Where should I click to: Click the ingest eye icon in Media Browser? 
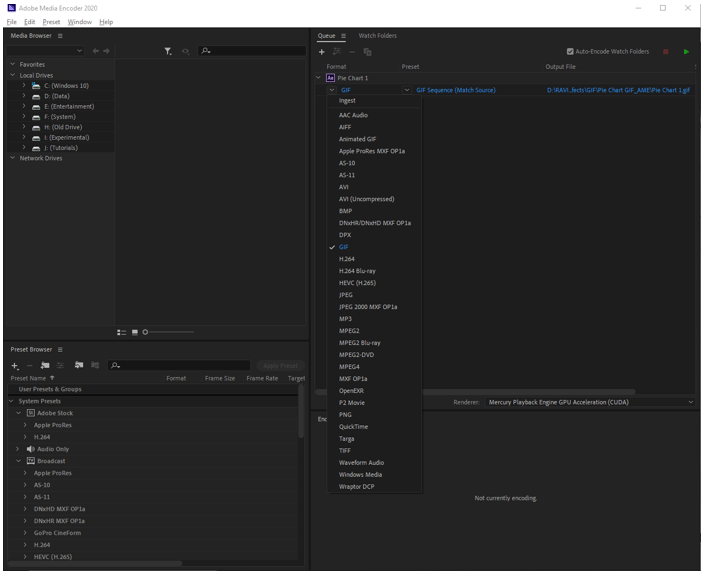click(x=185, y=52)
